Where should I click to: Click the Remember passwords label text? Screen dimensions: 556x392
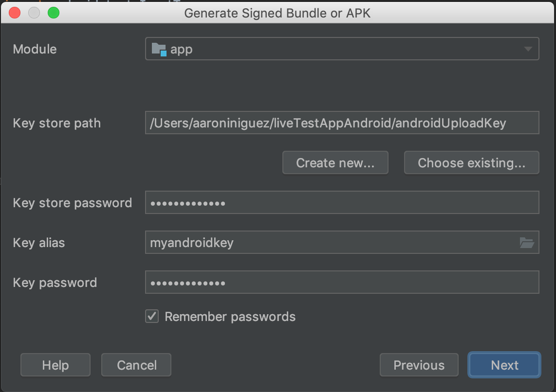230,317
